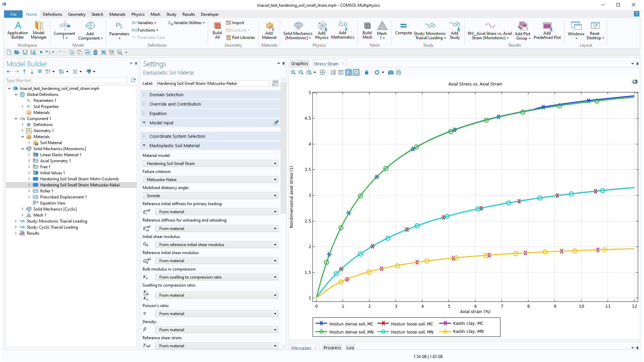
Task: Click Add Predefined Plot icon
Action: pos(547,30)
